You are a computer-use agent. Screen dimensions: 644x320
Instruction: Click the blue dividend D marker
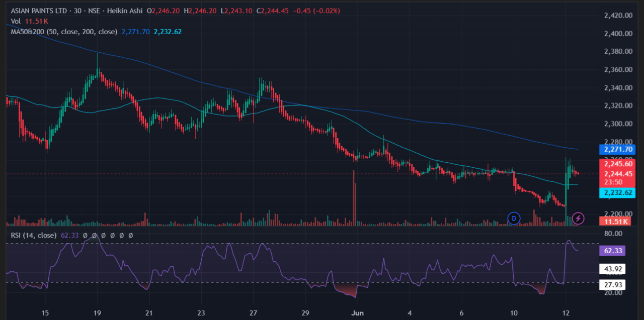[514, 218]
